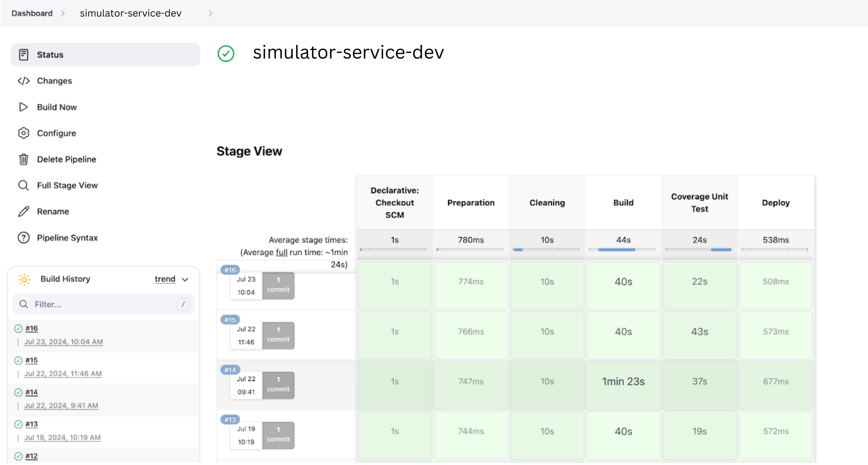Click the Pipeline Syntax question mark icon
The height and width of the screenshot is (465, 868).
pyautogui.click(x=24, y=238)
